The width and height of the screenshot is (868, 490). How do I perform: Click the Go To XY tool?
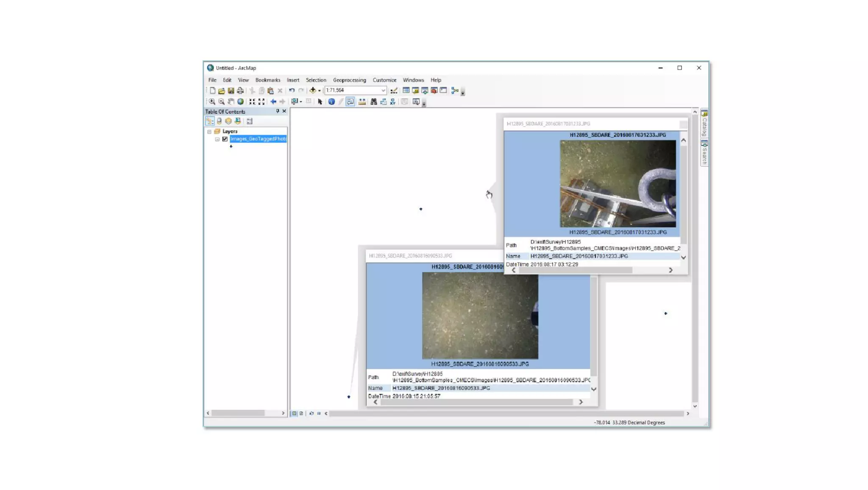tap(392, 102)
